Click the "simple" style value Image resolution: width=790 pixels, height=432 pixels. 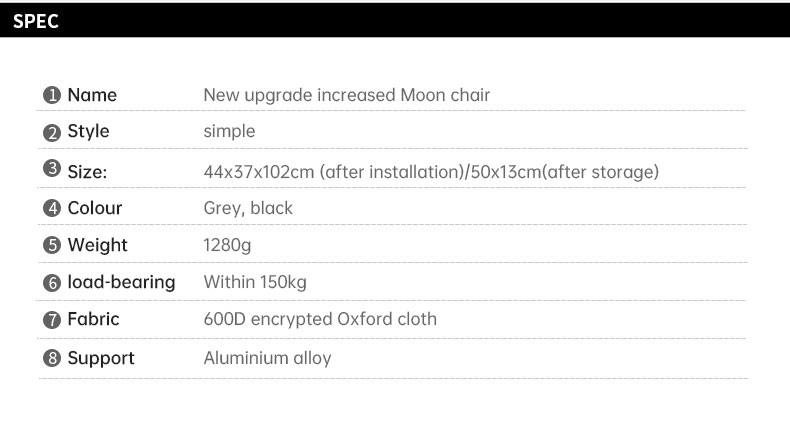[x=229, y=132]
